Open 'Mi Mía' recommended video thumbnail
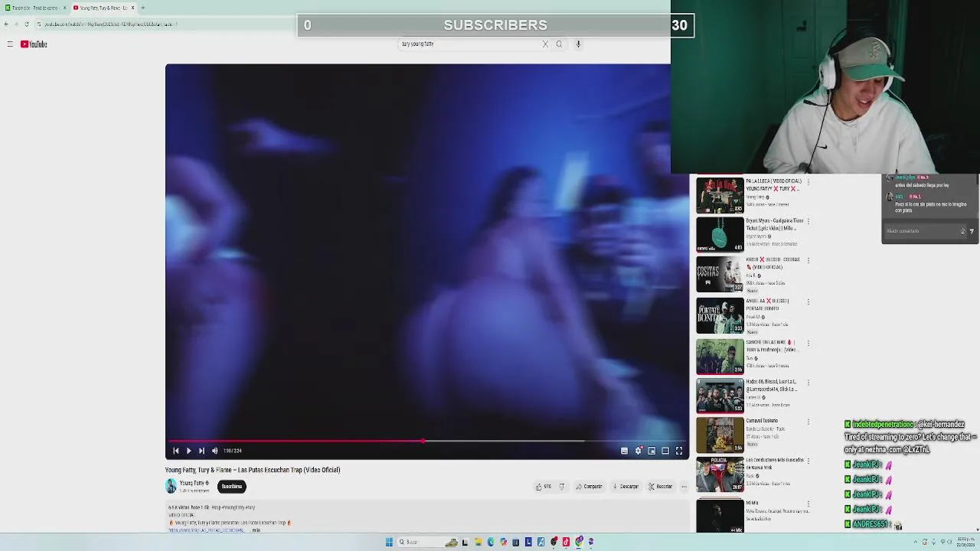The image size is (980, 551). click(720, 517)
